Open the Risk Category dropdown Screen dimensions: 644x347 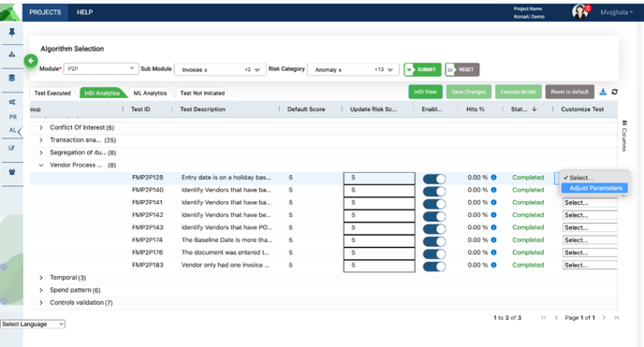click(353, 70)
